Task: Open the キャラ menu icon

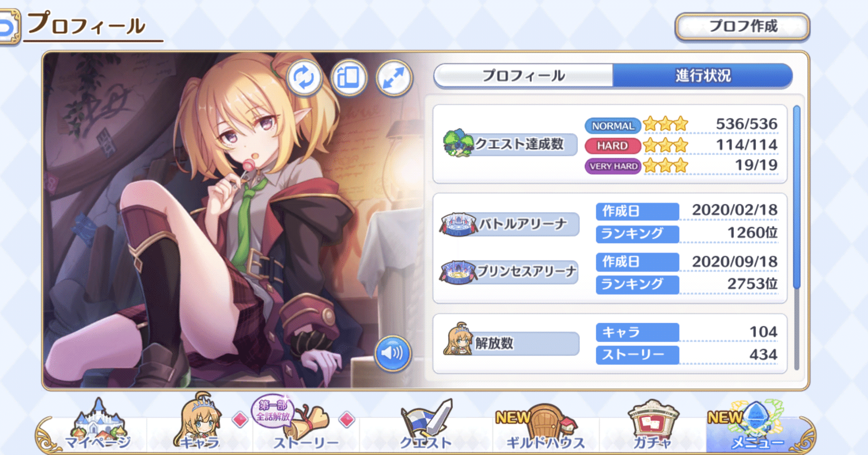Action: pyautogui.click(x=199, y=422)
